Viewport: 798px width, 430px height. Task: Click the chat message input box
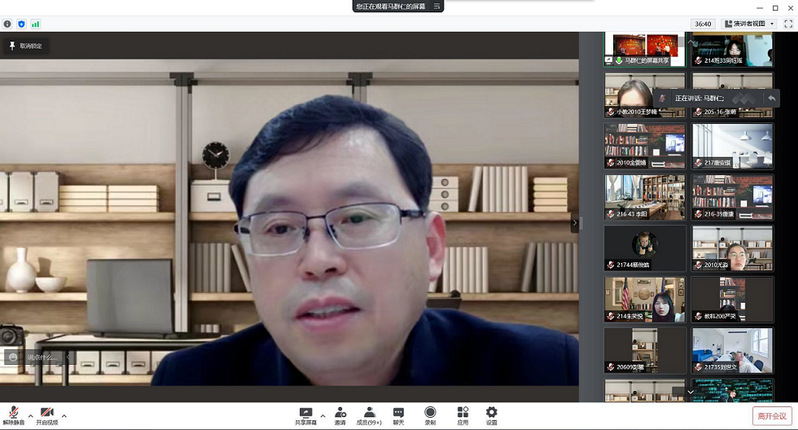(45, 357)
